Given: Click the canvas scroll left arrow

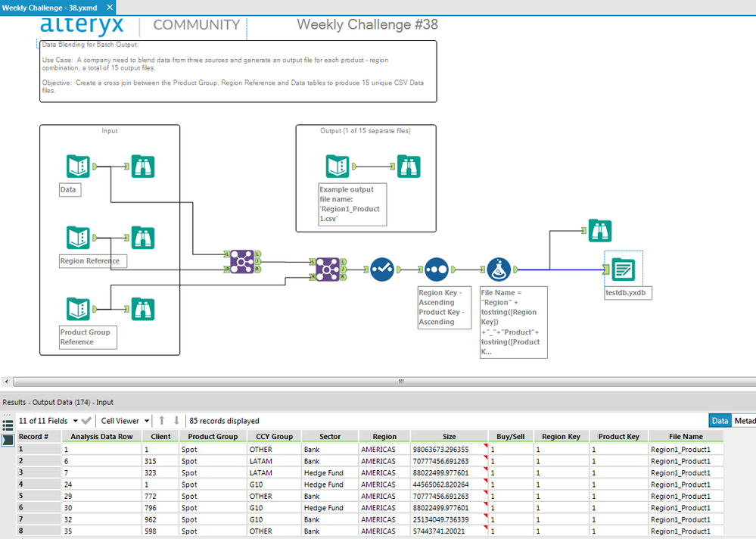Looking at the screenshot, I should coord(6,382).
